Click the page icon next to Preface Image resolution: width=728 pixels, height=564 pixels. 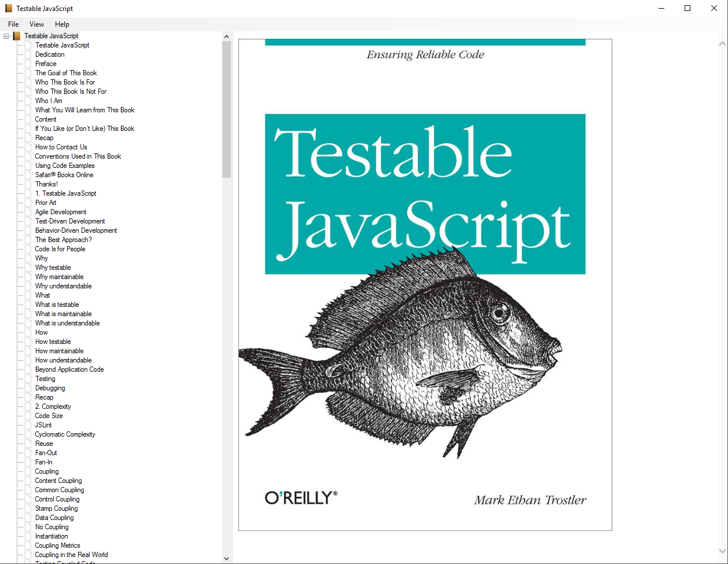[28, 64]
